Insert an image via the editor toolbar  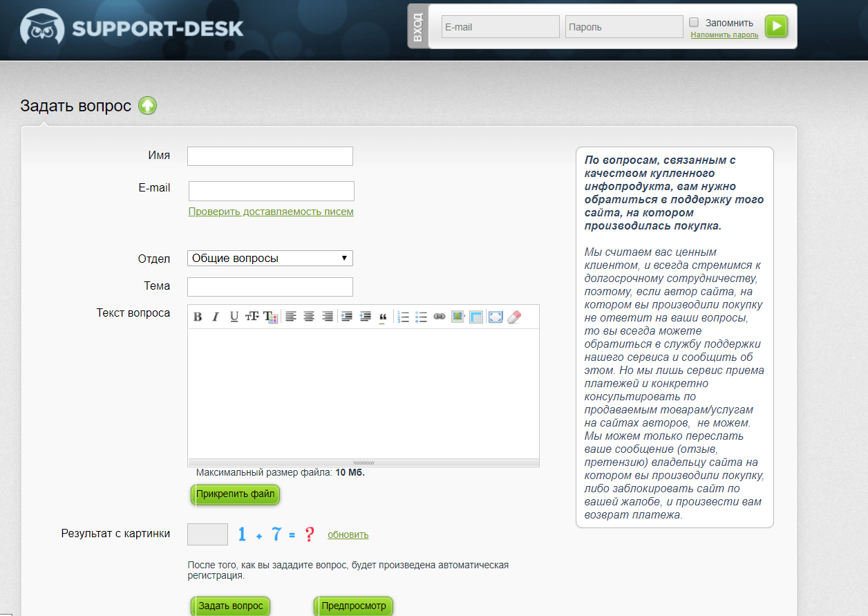coord(457,317)
